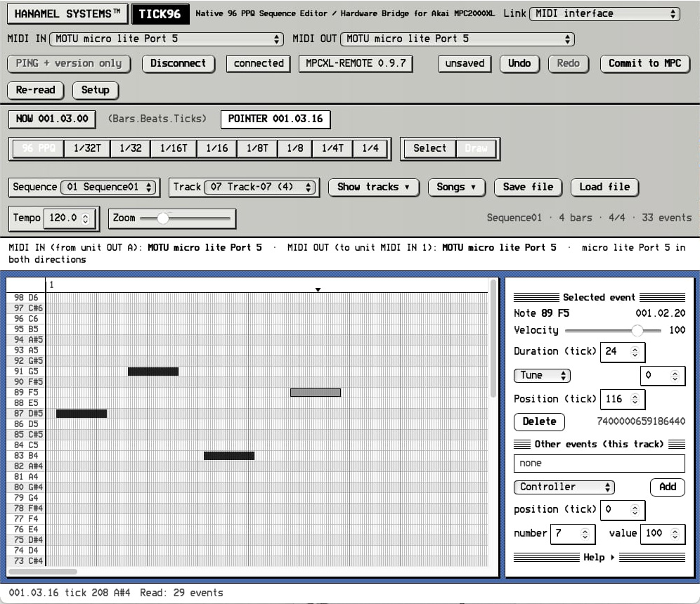Select the 1/8T grid resolution

coord(257,149)
